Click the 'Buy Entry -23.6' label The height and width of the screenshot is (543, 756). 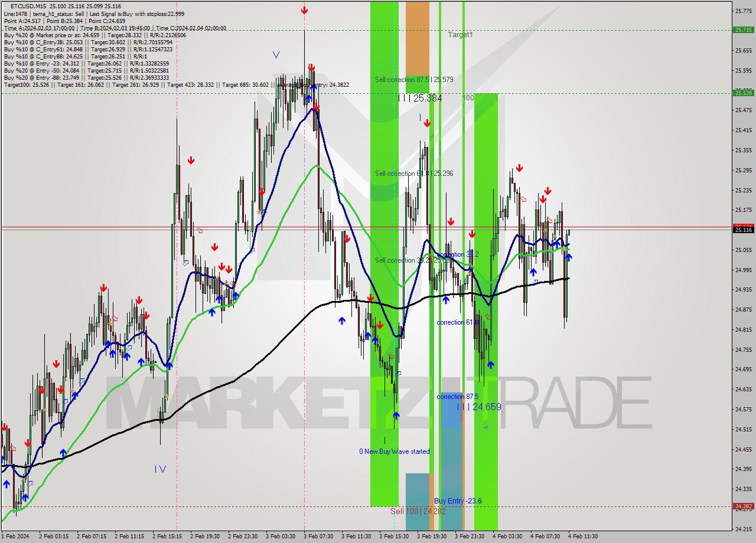coord(458,501)
